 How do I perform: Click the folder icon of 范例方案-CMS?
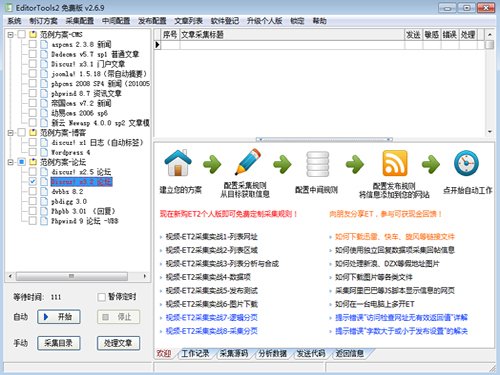(x=33, y=34)
